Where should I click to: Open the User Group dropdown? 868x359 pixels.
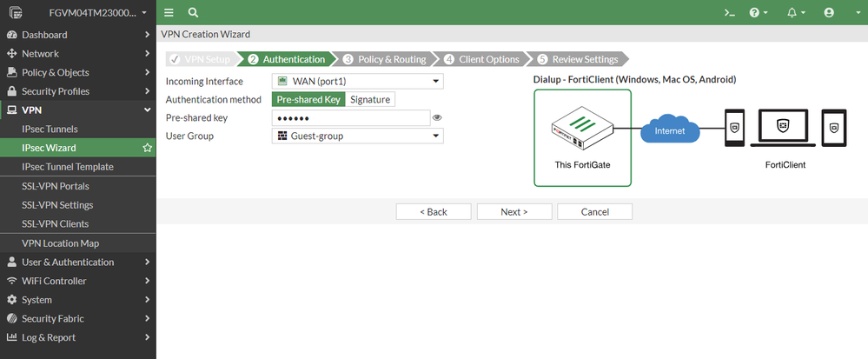[358, 136]
